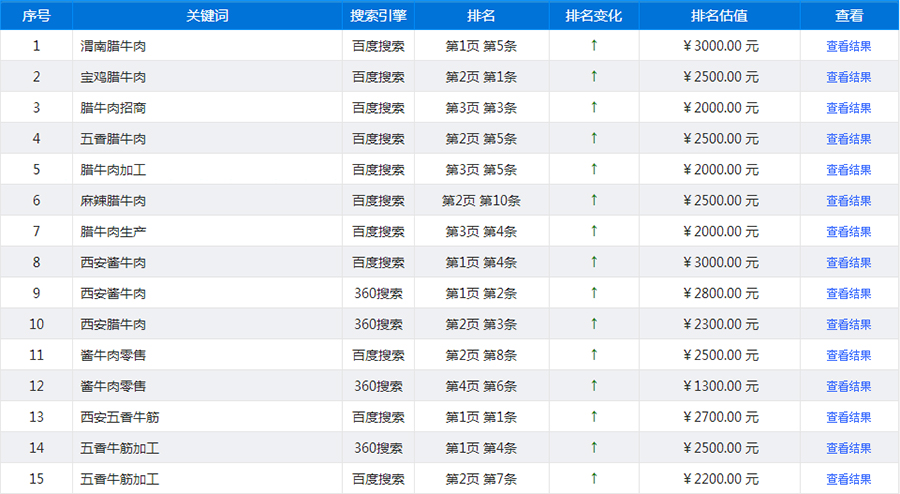Click the 序号 column header

tap(36, 15)
